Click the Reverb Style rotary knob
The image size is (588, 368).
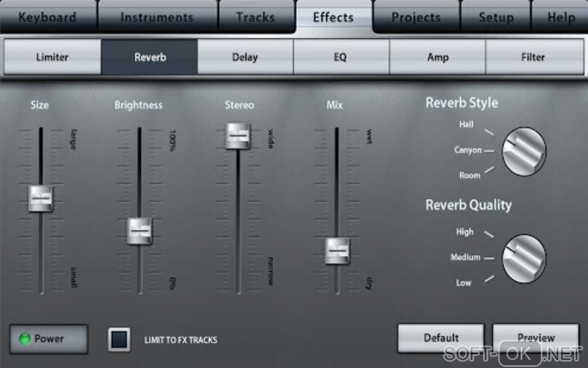click(524, 151)
